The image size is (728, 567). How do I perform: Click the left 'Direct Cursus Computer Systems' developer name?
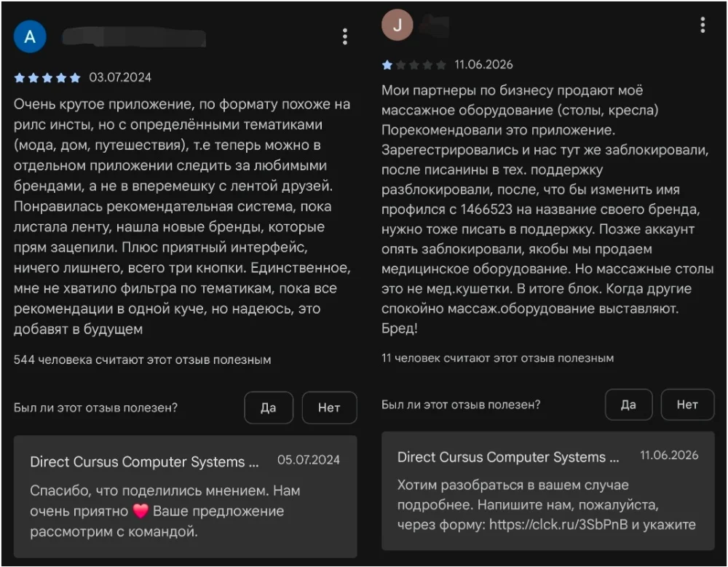144,461
